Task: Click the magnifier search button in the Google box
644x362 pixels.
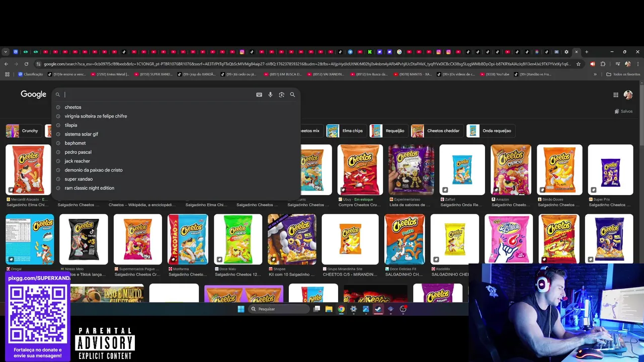Action: pos(292,95)
